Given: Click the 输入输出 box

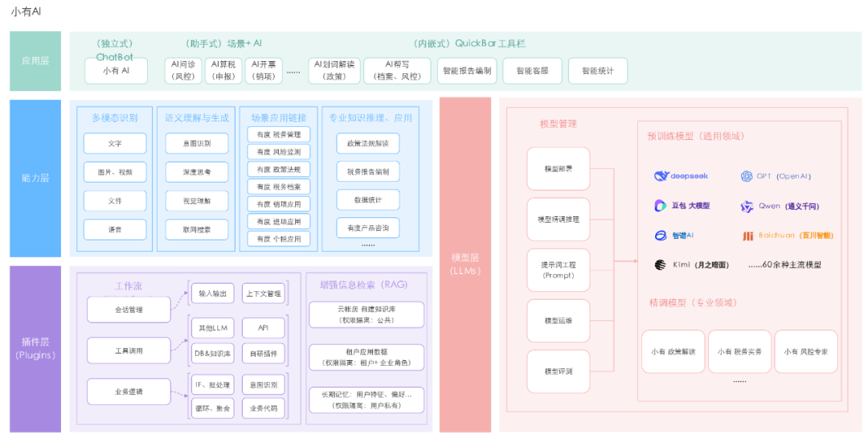Looking at the screenshot, I should point(213,293).
